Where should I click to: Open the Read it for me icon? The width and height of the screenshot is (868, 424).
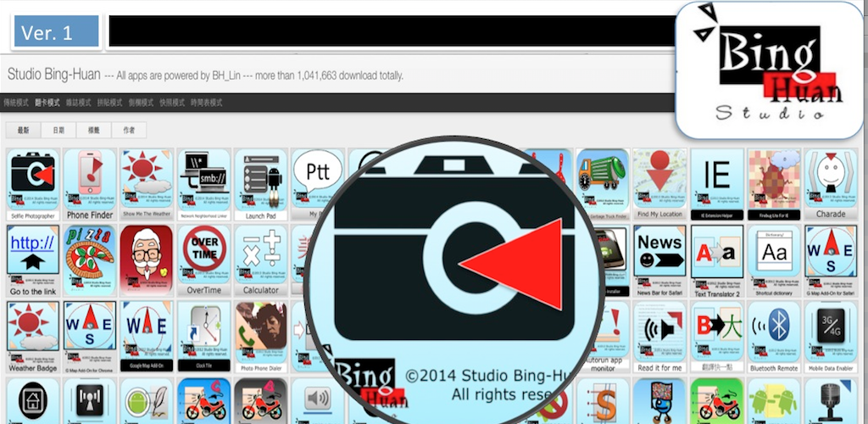point(659,338)
